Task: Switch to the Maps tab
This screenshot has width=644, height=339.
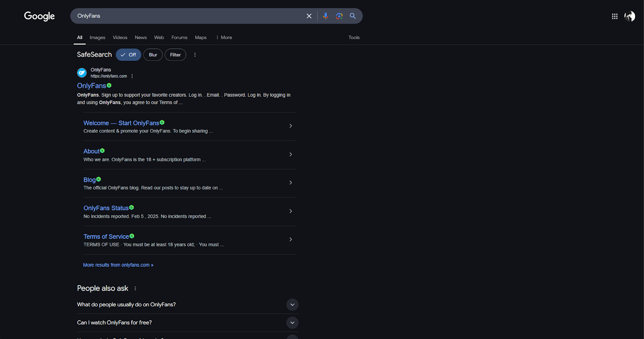Action: pos(201,37)
